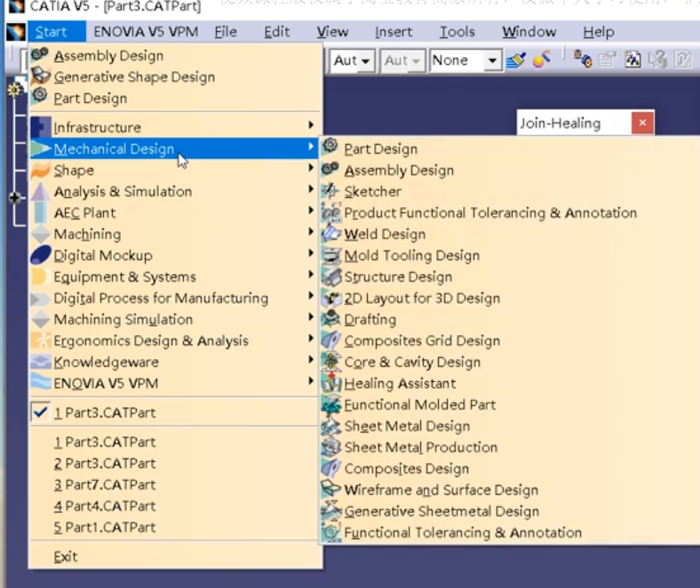Open the Insert menu
This screenshot has height=588, width=700.
click(x=394, y=32)
